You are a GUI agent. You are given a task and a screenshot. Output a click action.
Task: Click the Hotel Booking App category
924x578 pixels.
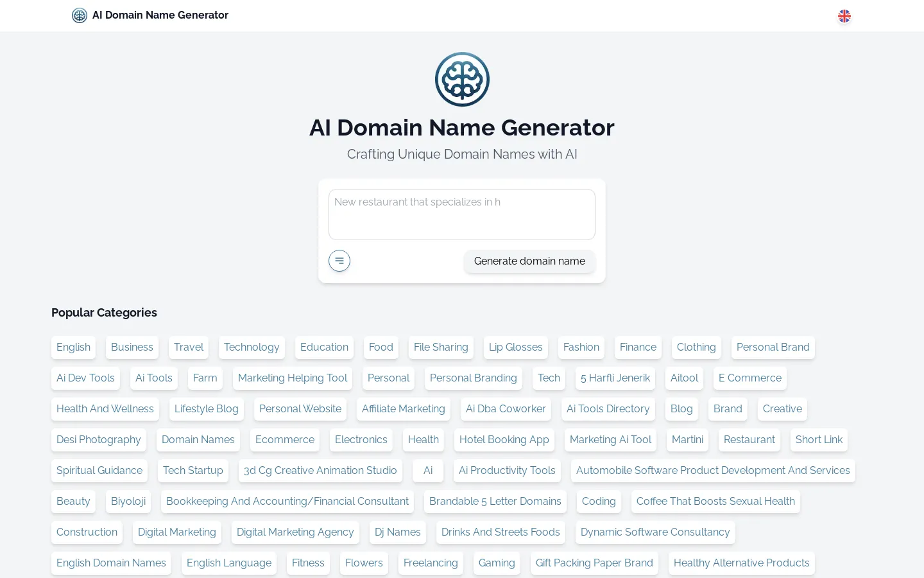coord(504,440)
